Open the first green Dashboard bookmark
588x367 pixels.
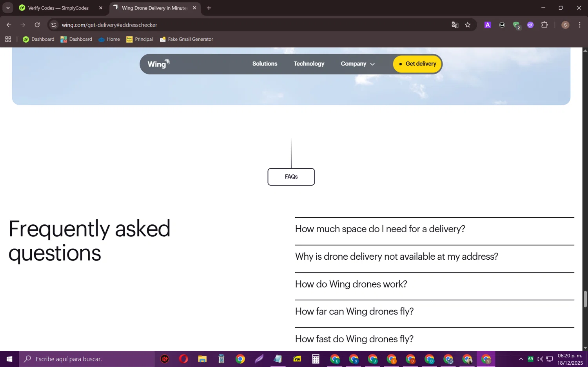[38, 39]
